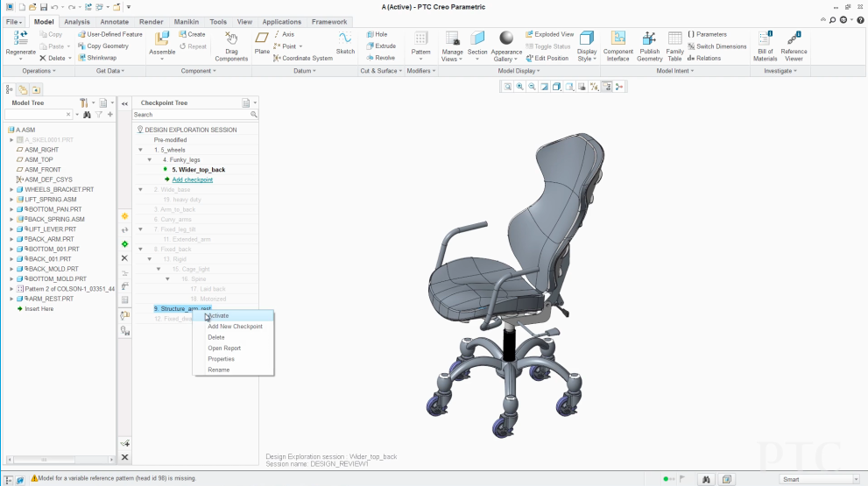Open the File menu
Screen dimensions: 868x486
click(x=14, y=22)
